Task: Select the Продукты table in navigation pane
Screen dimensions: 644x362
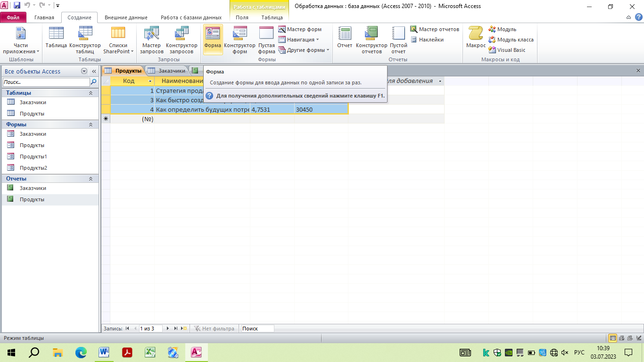Action: point(50,114)
